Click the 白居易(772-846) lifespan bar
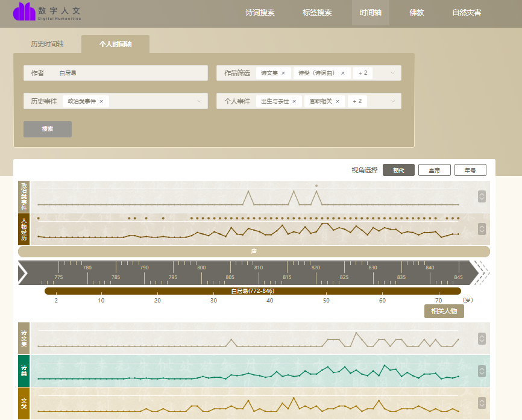The image size is (522, 420). click(253, 291)
